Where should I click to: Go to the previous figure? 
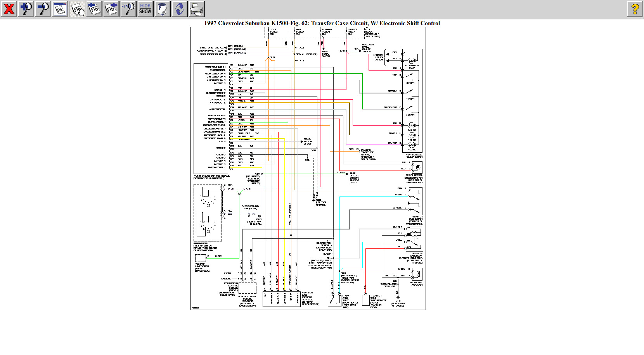(94, 9)
